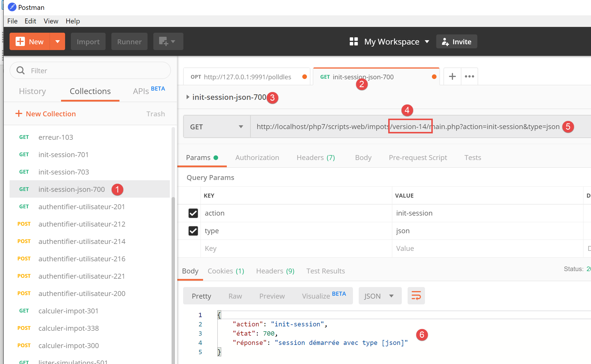Uncheck the action query param checkbox

tap(193, 213)
